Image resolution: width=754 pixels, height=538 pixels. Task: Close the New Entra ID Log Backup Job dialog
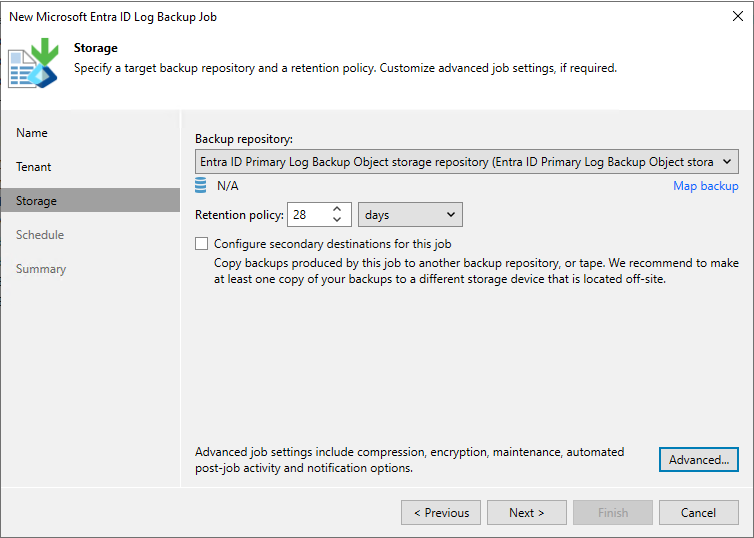coord(736,16)
